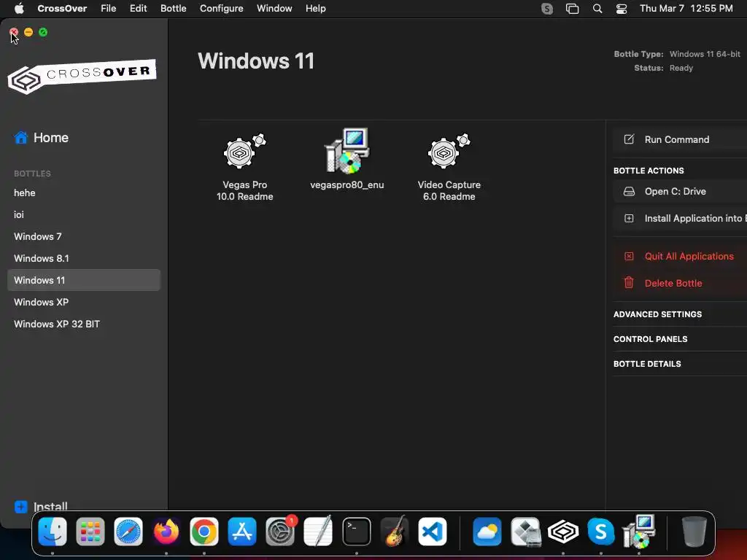
Task: Click Skype status icon in menu bar
Action: pyautogui.click(x=547, y=9)
